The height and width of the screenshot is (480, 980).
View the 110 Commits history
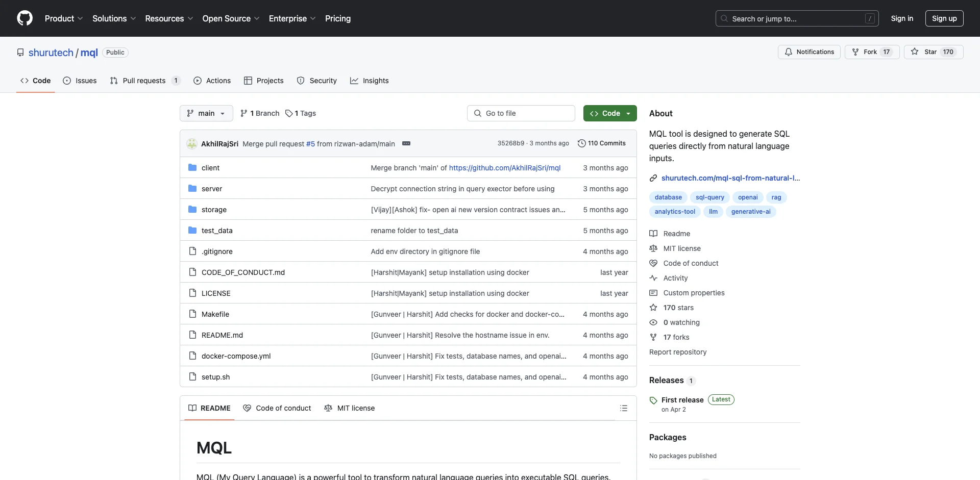tap(602, 143)
